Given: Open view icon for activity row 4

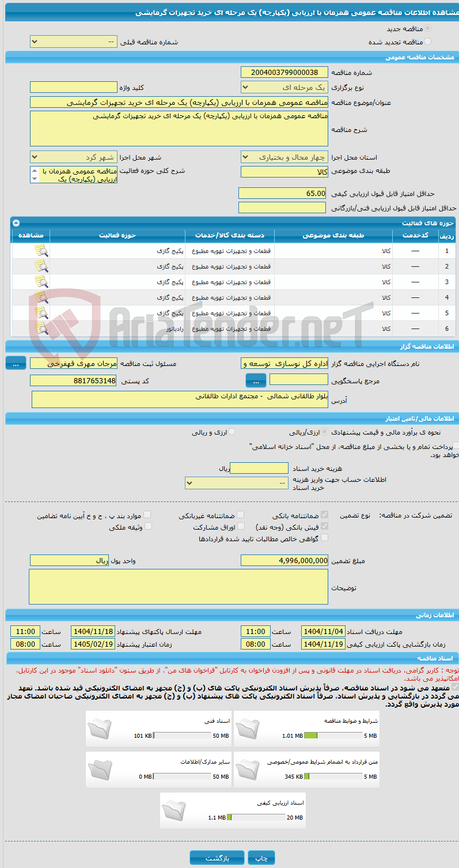Looking at the screenshot, I should coord(41,297).
